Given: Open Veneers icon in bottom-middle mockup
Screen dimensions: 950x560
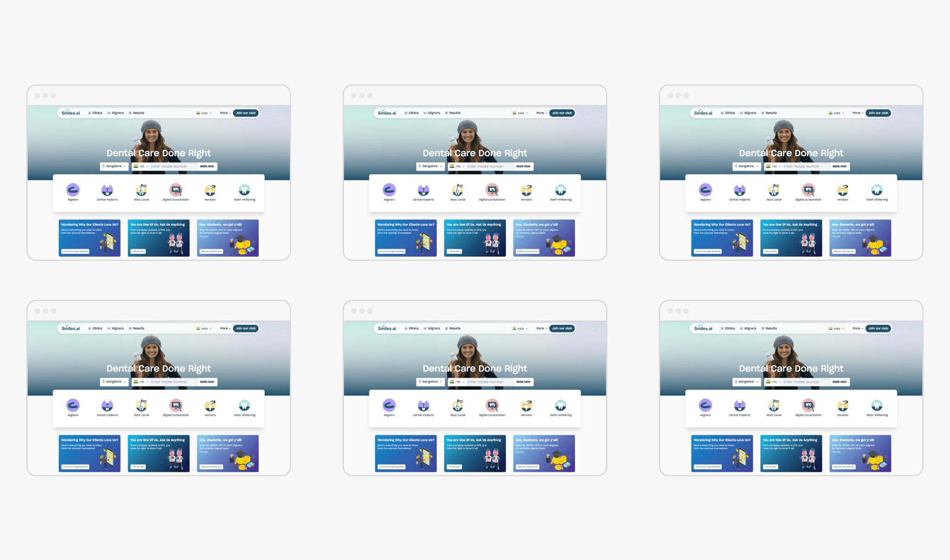Looking at the screenshot, I should pos(526,406).
